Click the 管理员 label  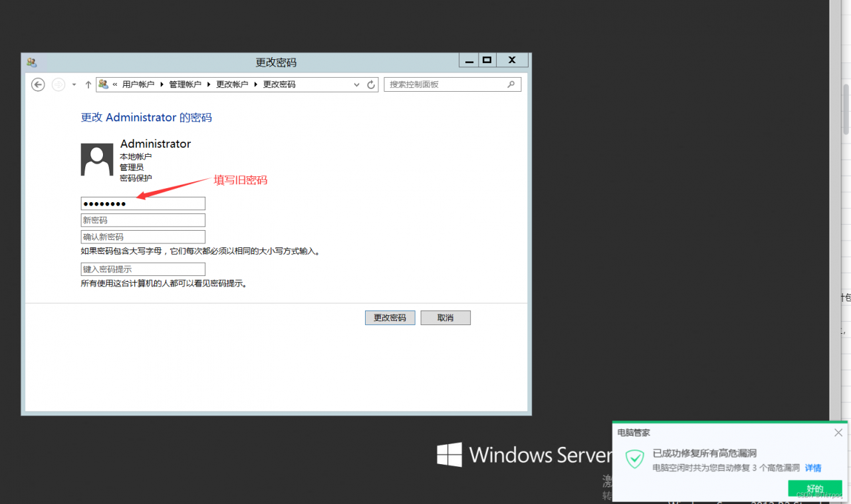click(132, 168)
